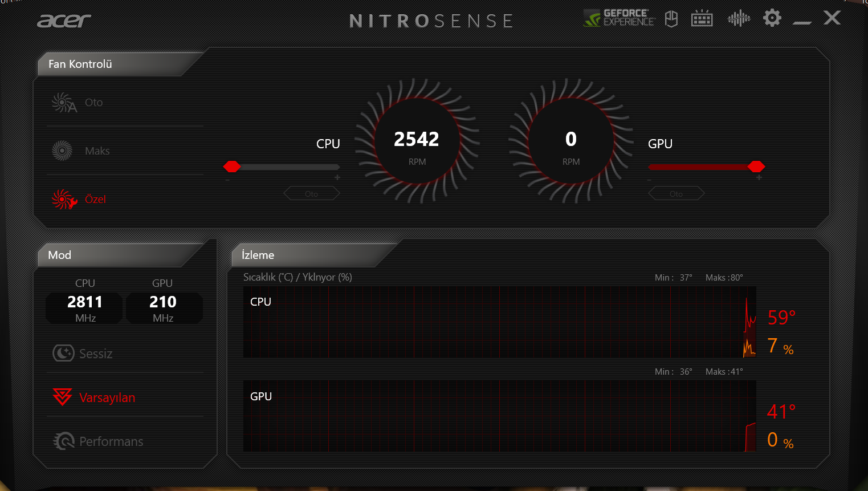Select the İzleme panel header

313,255
